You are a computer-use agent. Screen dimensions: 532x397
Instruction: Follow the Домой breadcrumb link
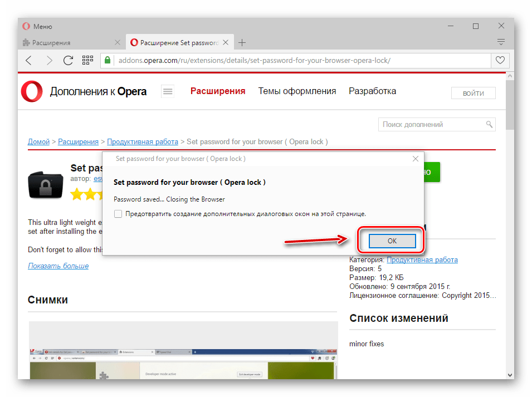38,142
